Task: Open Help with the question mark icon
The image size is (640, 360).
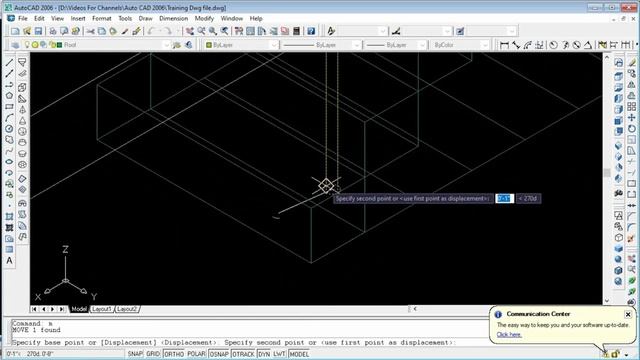Action: click(311, 31)
